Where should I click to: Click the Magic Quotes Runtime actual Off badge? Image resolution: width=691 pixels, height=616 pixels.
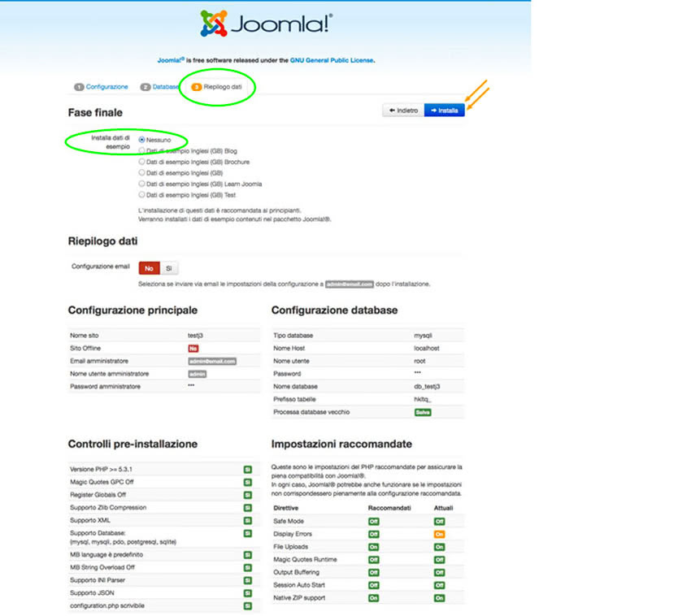pyautogui.click(x=439, y=560)
